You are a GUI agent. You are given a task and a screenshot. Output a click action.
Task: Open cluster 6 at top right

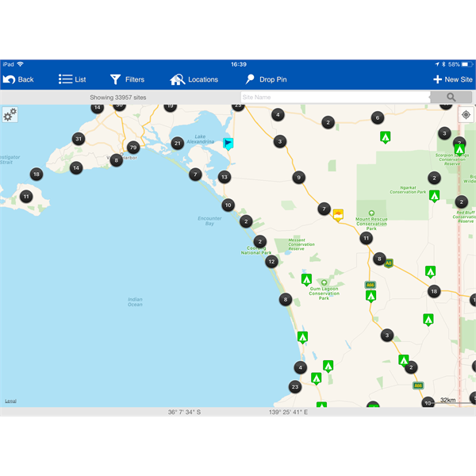(x=378, y=117)
